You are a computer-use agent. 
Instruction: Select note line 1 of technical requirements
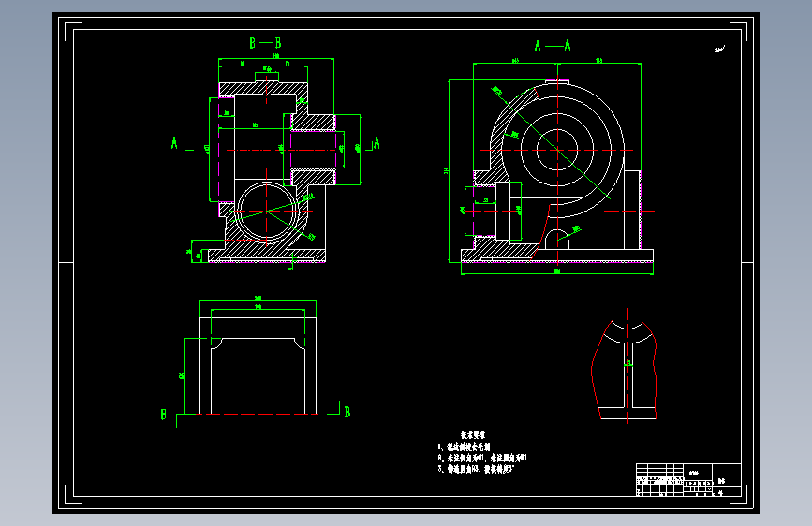pos(464,446)
